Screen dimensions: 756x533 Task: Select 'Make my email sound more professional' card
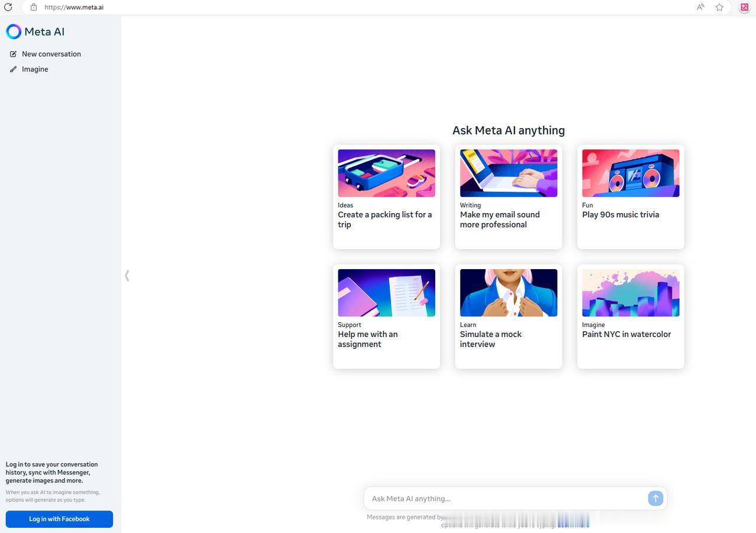(509, 197)
